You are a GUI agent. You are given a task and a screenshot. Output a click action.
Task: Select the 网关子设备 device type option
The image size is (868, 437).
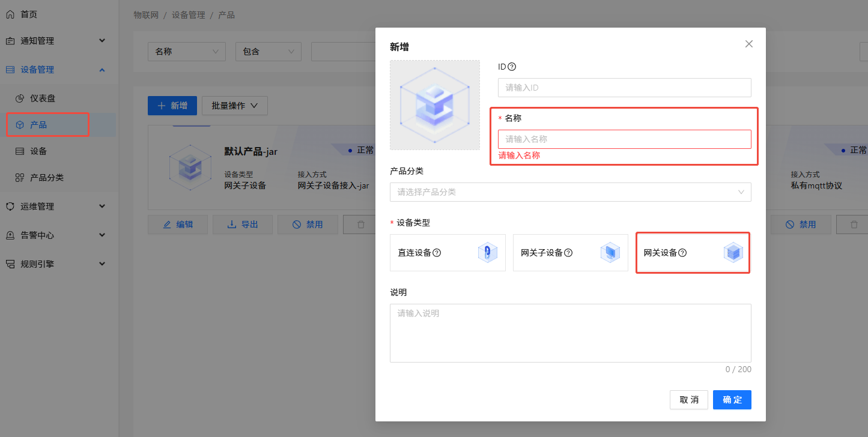pos(571,253)
